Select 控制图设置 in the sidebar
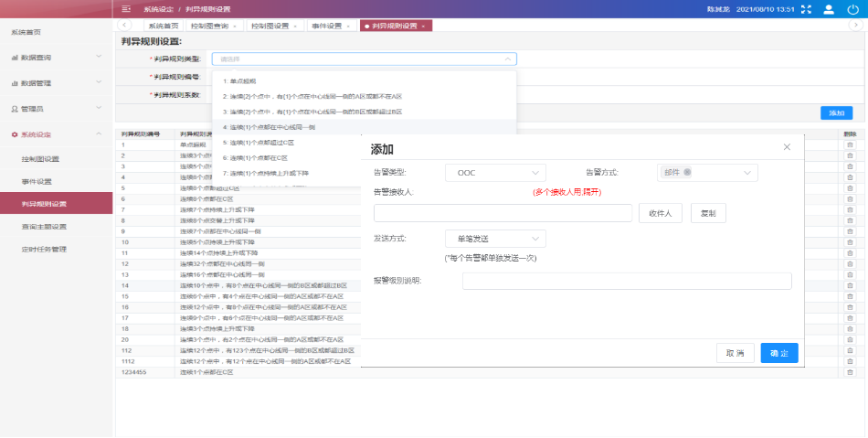The image size is (868, 438). (x=41, y=158)
